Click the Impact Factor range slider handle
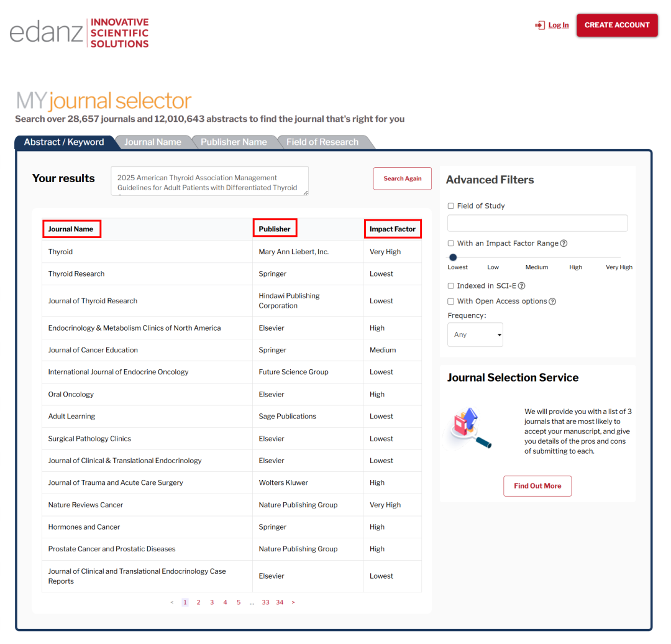Image resolution: width=671 pixels, height=644 pixels. tap(453, 257)
